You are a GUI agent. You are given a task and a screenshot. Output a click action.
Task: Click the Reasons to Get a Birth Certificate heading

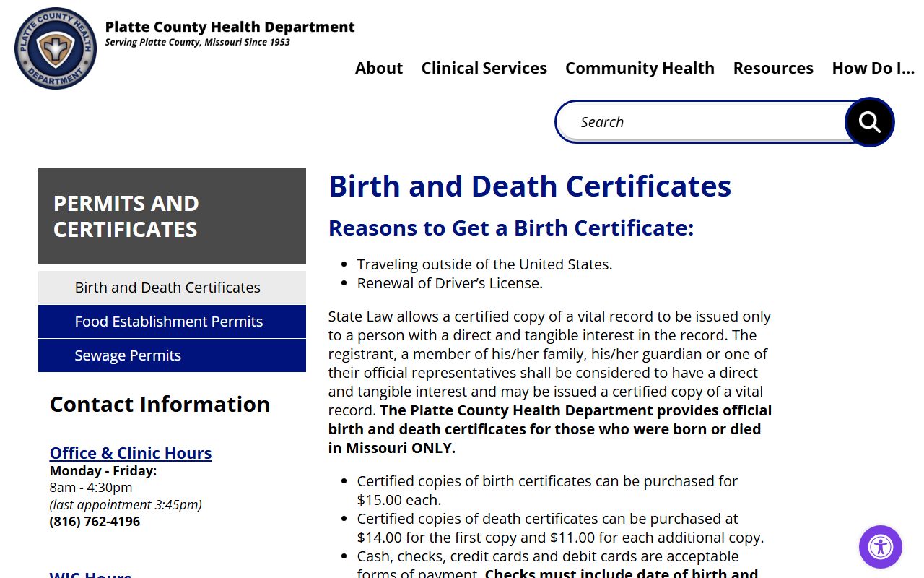pyautogui.click(x=511, y=228)
